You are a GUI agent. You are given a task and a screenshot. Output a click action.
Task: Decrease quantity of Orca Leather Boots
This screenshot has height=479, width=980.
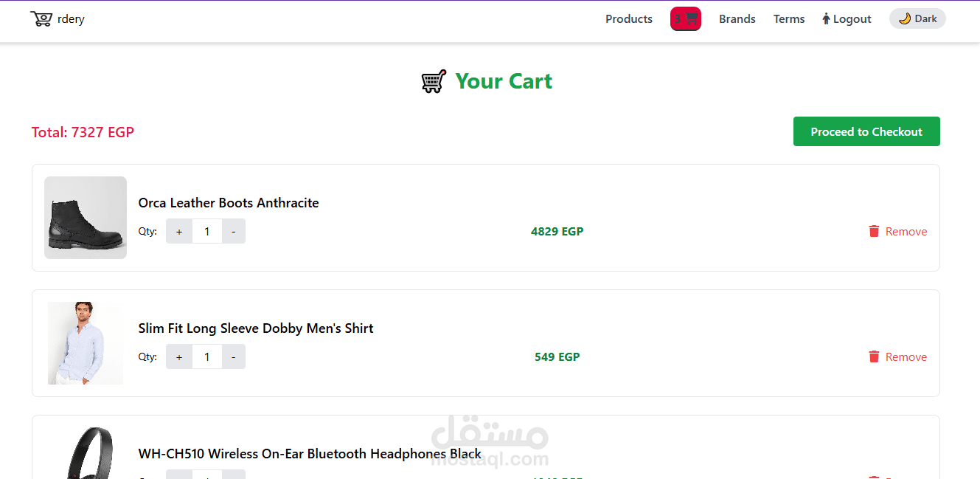(234, 231)
